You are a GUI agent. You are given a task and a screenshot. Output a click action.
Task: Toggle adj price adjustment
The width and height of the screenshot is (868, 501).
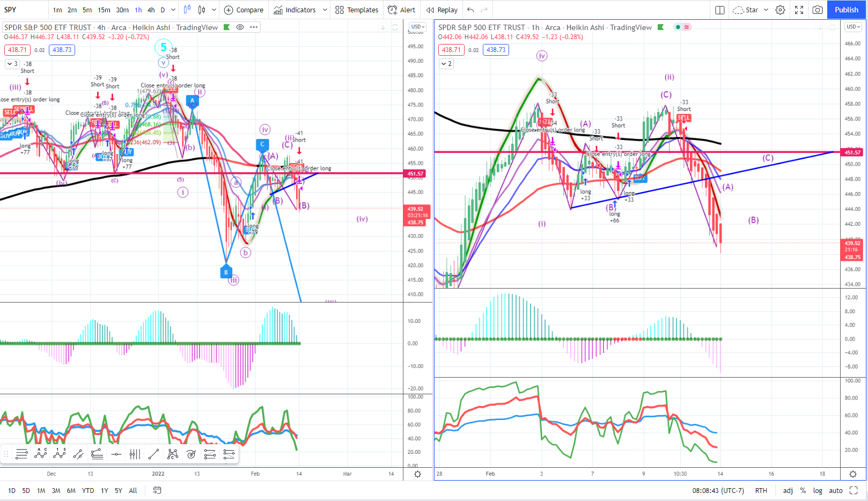click(788, 490)
